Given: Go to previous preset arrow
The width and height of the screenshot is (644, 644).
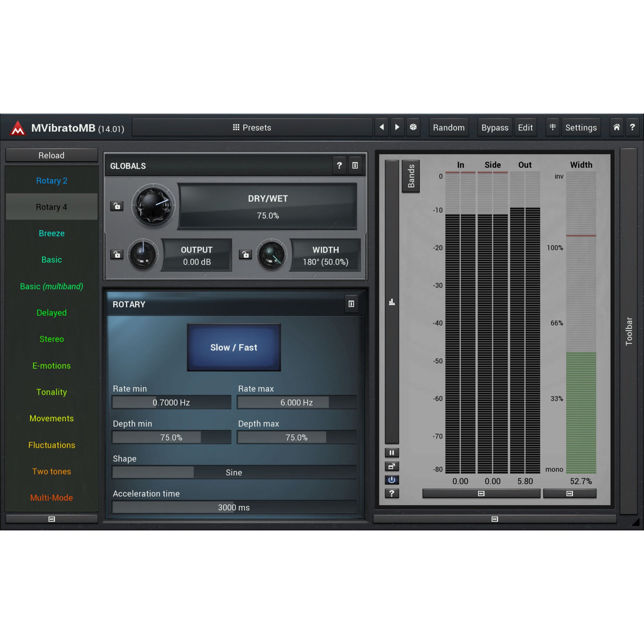Looking at the screenshot, I should point(382,127).
